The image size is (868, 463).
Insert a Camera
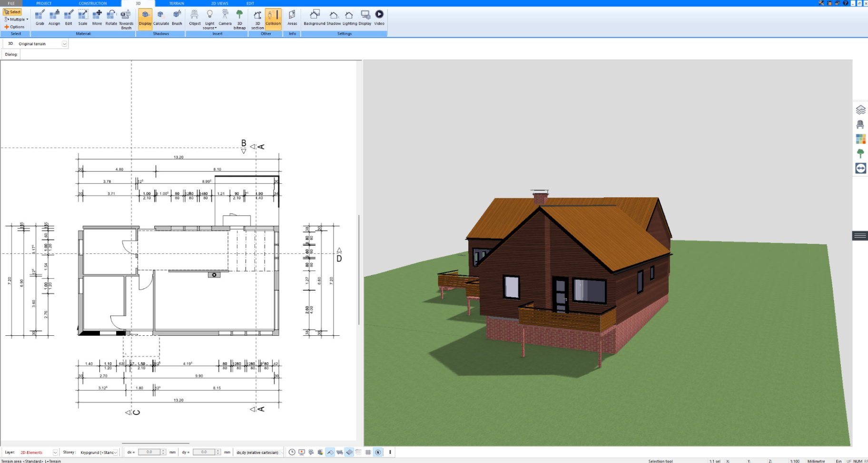tap(225, 18)
